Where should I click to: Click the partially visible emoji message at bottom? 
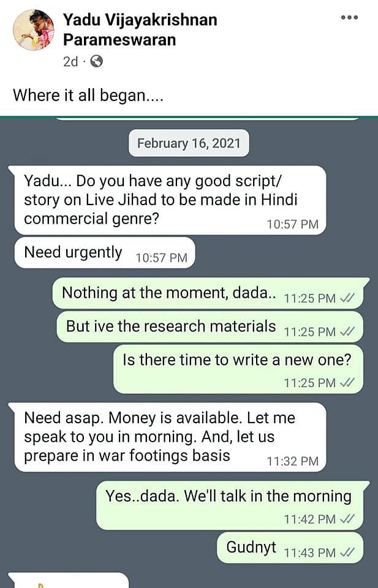tap(67, 581)
